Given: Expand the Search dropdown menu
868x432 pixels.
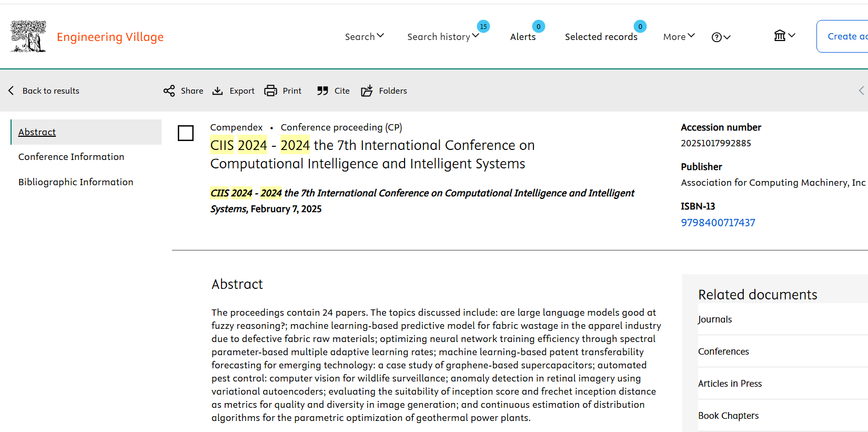Looking at the screenshot, I should pyautogui.click(x=364, y=37).
